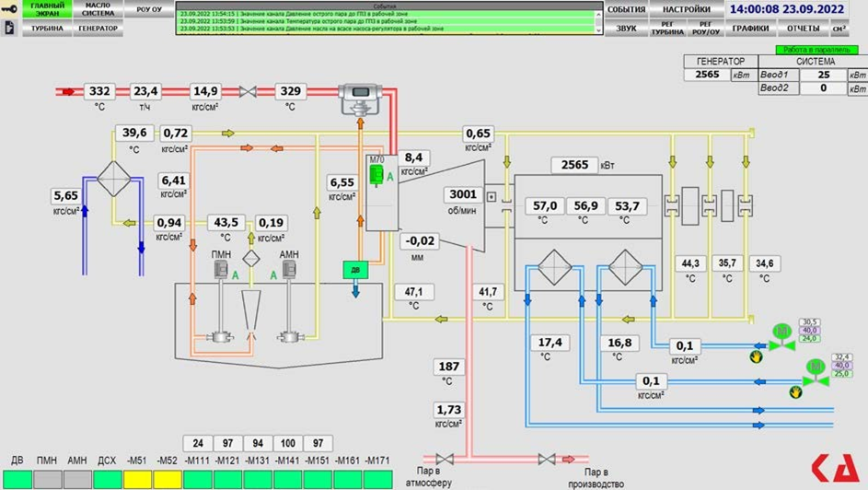Screen dimensions: 868x490
Task: Click the ЗВУК sound button
Action: click(626, 29)
